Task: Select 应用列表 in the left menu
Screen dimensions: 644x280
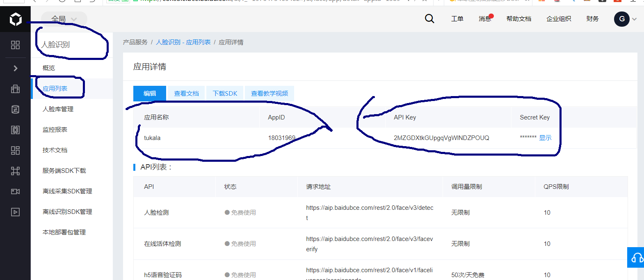Action: 55,88
